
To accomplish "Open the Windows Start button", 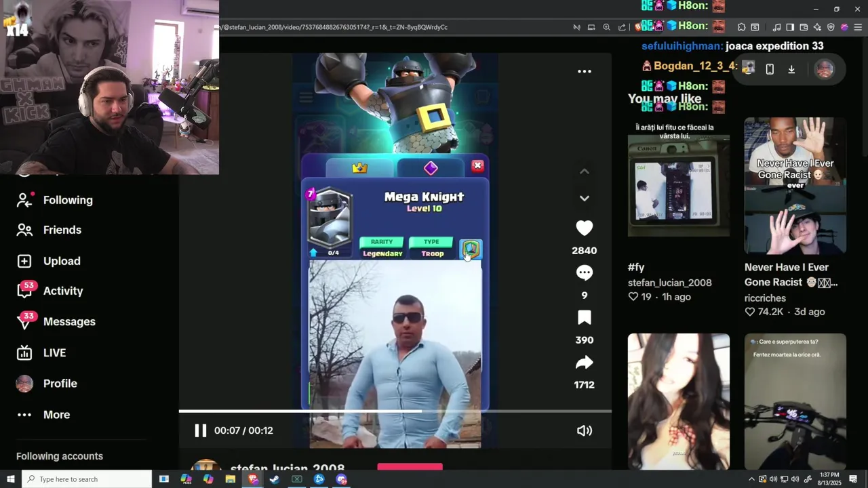I will click(x=10, y=479).
